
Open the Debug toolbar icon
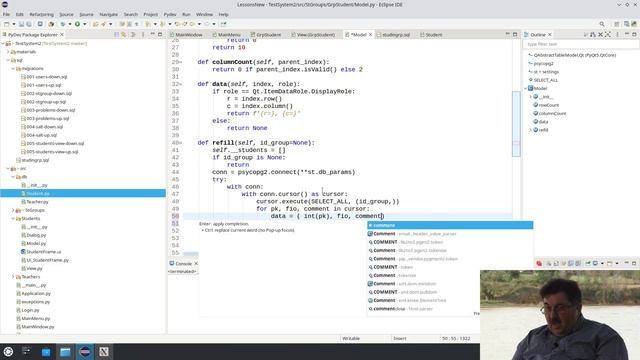click(62, 24)
